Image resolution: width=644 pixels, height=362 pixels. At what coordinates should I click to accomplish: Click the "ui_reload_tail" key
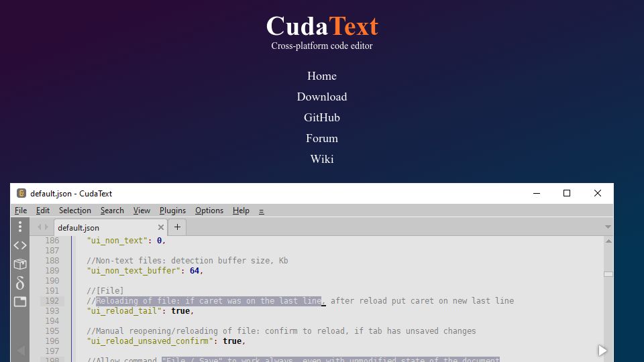pos(123,311)
